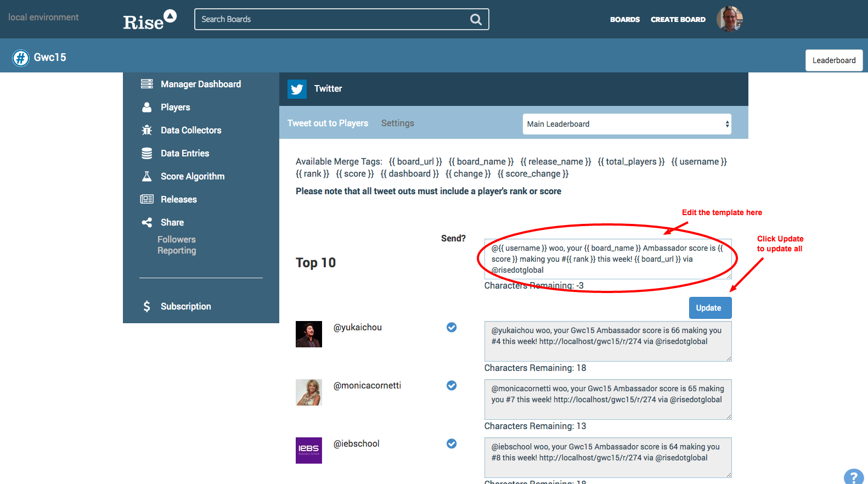Open the user profile avatar

point(730,19)
